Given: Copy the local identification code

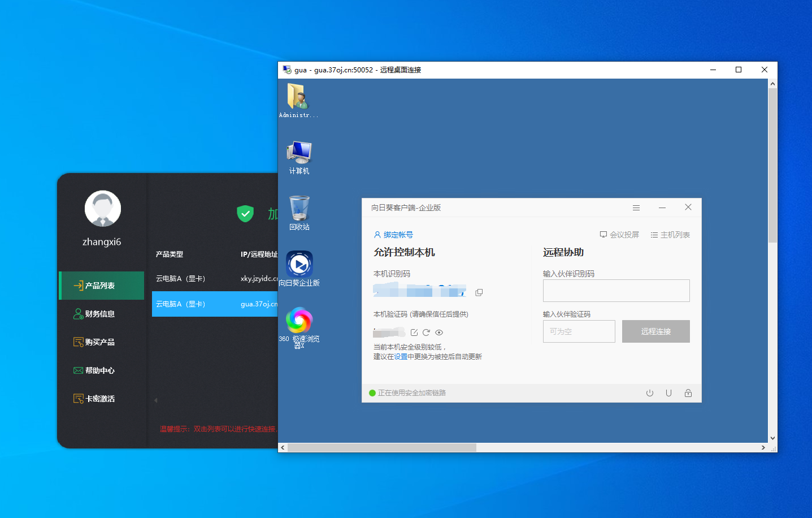Looking at the screenshot, I should click(479, 292).
